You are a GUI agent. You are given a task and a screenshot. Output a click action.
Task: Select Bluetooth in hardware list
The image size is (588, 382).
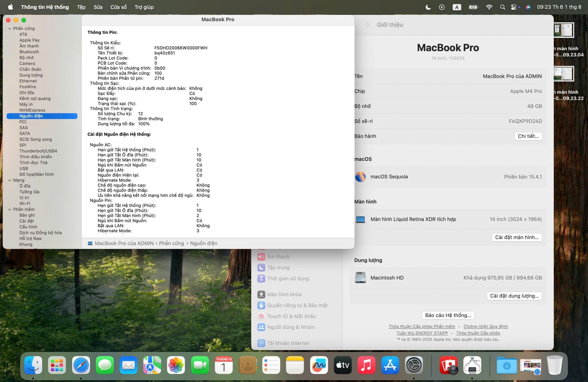(x=29, y=52)
